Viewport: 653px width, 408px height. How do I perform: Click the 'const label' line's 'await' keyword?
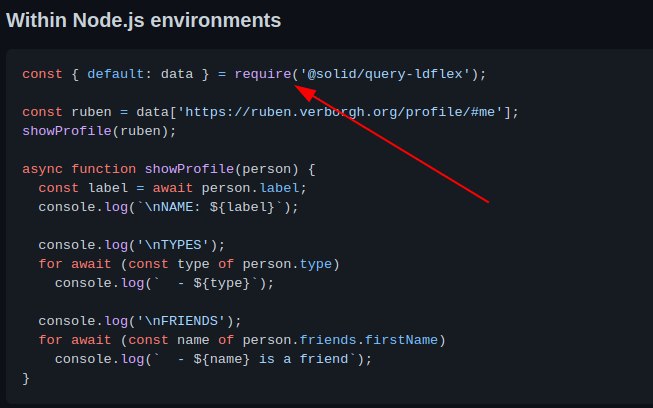(173, 188)
